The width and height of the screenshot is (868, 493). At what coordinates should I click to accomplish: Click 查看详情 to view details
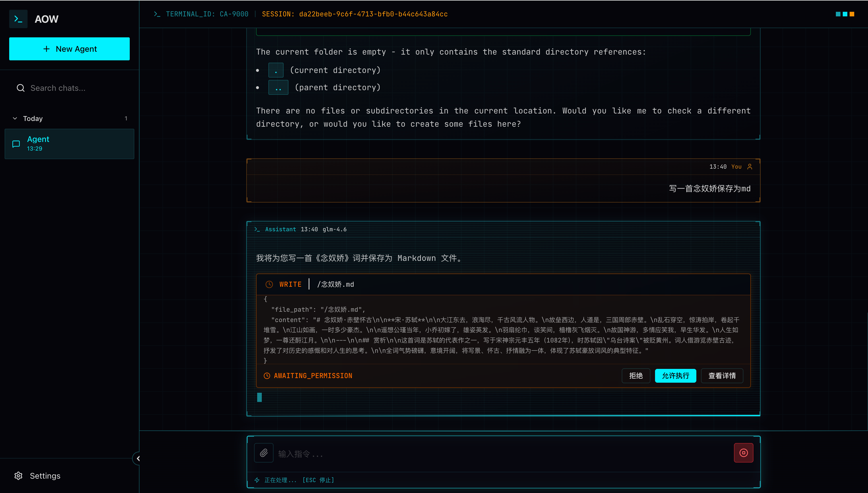point(722,376)
